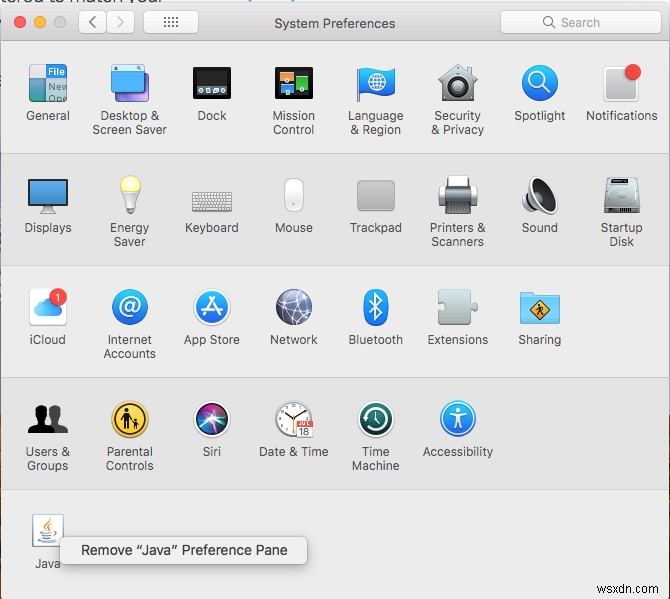Viewport: 670px width, 599px height.
Task: Go forward with the right arrow button
Action: tap(120, 22)
